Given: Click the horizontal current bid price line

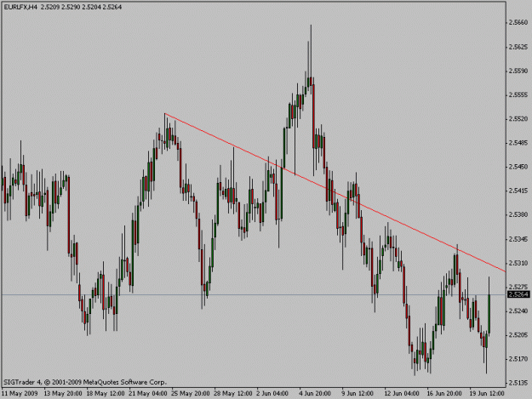Looking at the screenshot, I should coord(253,295).
